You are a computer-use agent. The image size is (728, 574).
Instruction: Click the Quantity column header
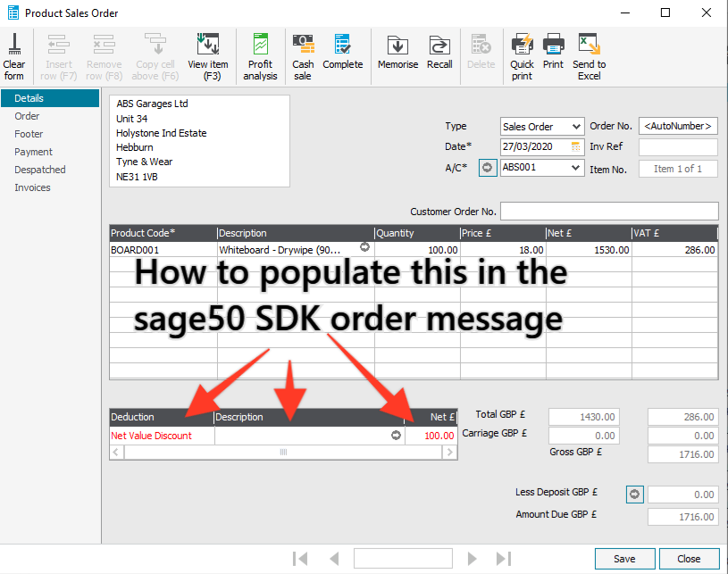tap(417, 233)
